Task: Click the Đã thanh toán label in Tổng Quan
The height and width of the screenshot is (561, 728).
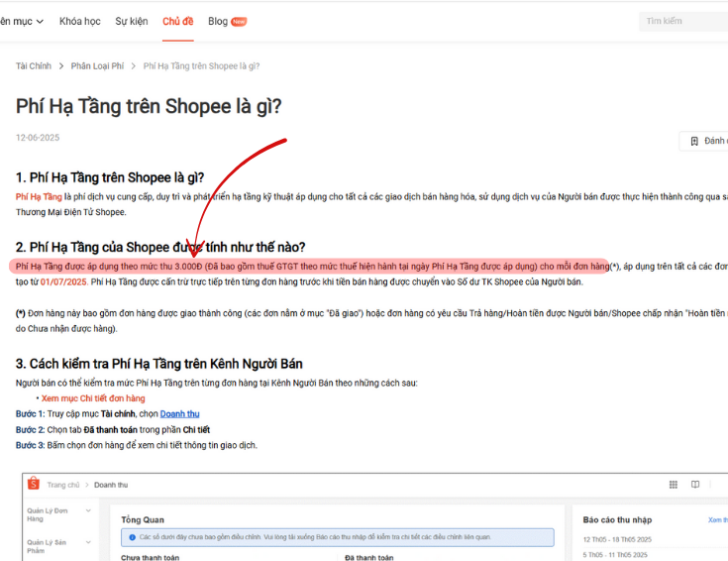Action: click(x=369, y=557)
